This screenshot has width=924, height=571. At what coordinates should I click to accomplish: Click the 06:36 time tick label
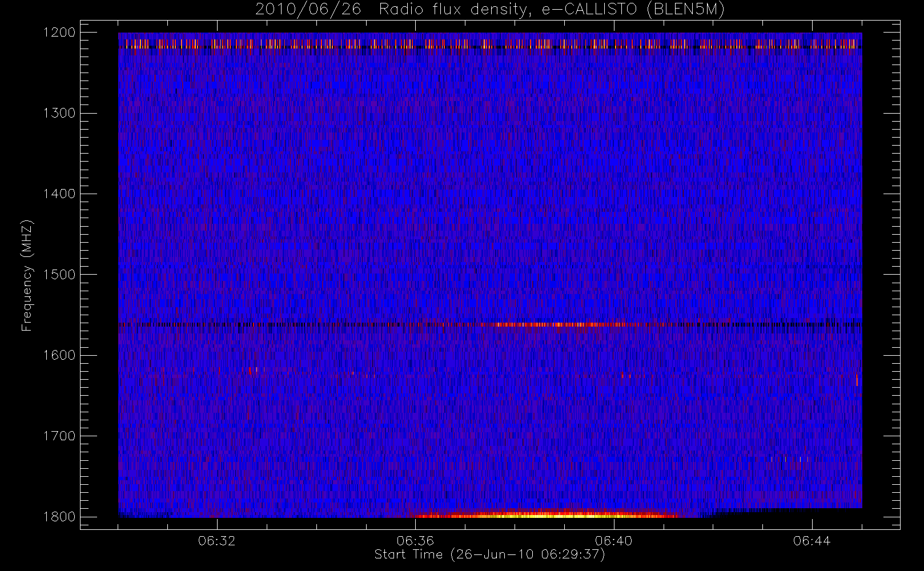click(x=415, y=541)
